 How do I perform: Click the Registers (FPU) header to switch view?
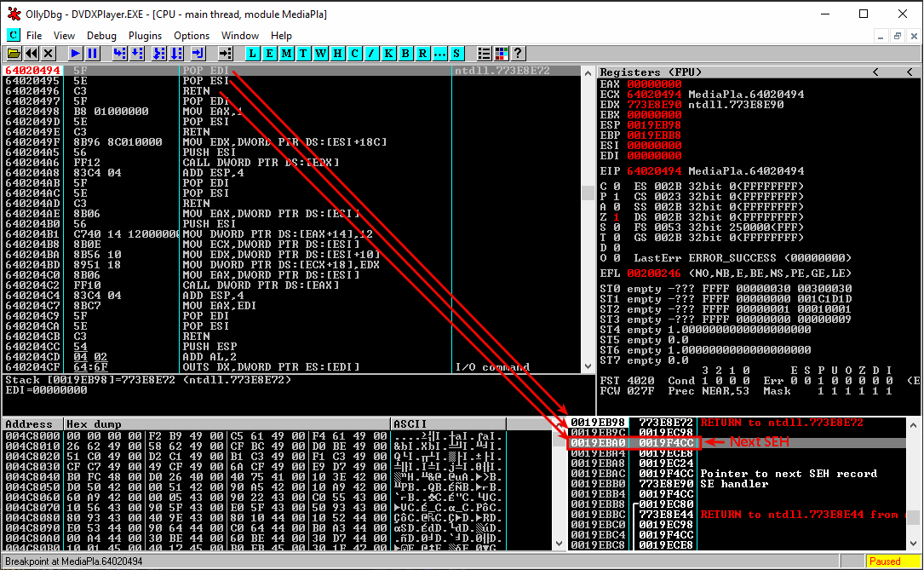click(x=651, y=72)
